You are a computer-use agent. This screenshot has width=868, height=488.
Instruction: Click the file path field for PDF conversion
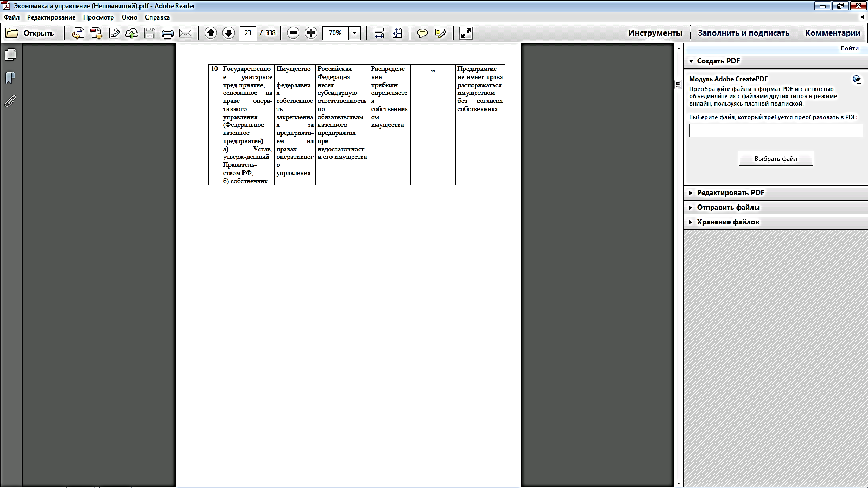[x=776, y=131]
